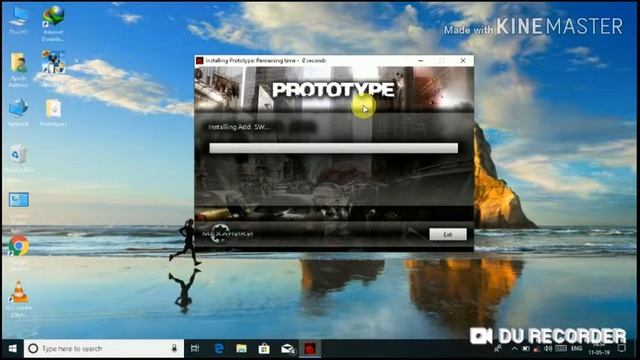Viewport: 640px width, 360px height.
Task: Click the 'Type here to search' box
Action: click(104, 349)
